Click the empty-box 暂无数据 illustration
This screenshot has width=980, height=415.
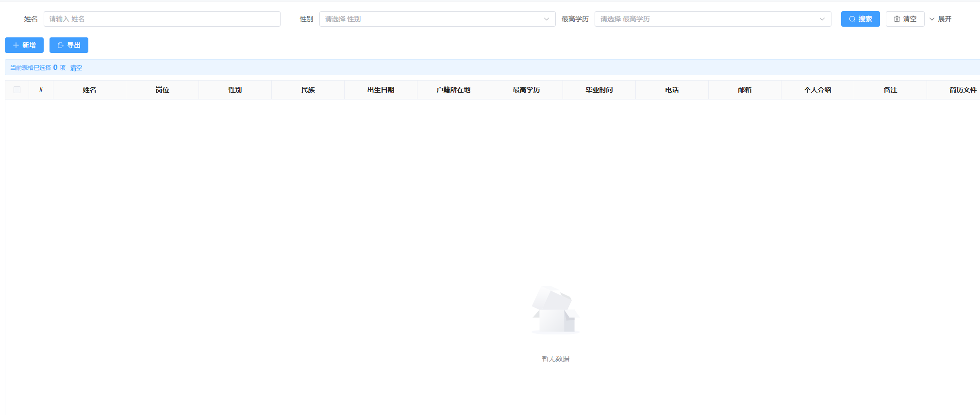point(555,311)
